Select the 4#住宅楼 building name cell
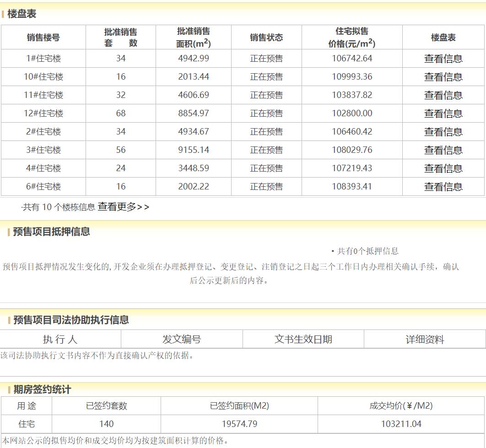 (x=43, y=168)
